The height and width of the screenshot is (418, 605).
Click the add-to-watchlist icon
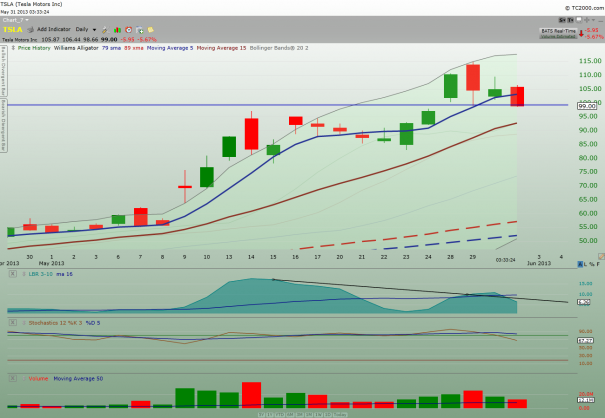140,30
